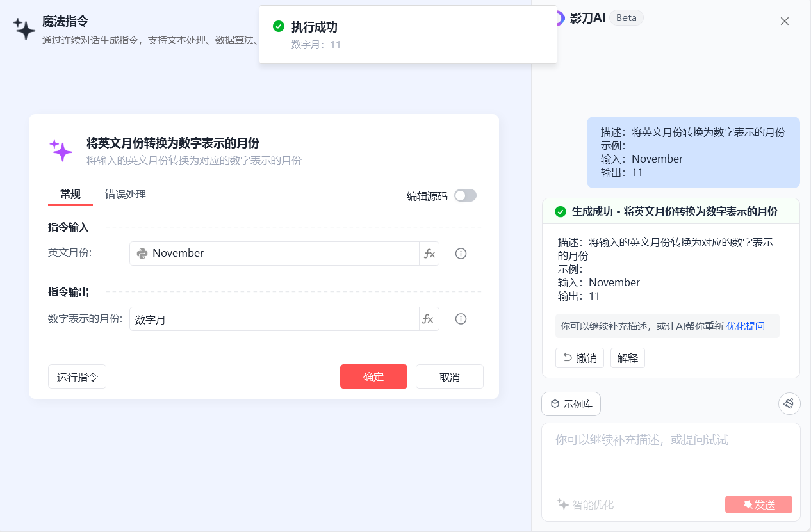
Task: Undo generation with 撤销 button
Action: tap(579, 358)
